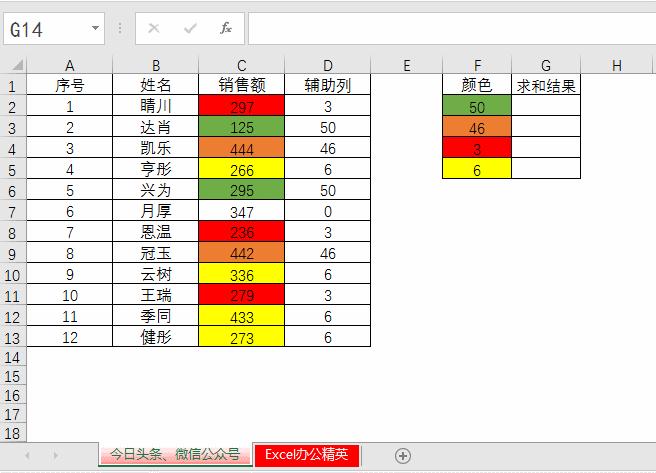The width and height of the screenshot is (656, 473).
Task: Click green sales cell 295
Action: (242, 190)
